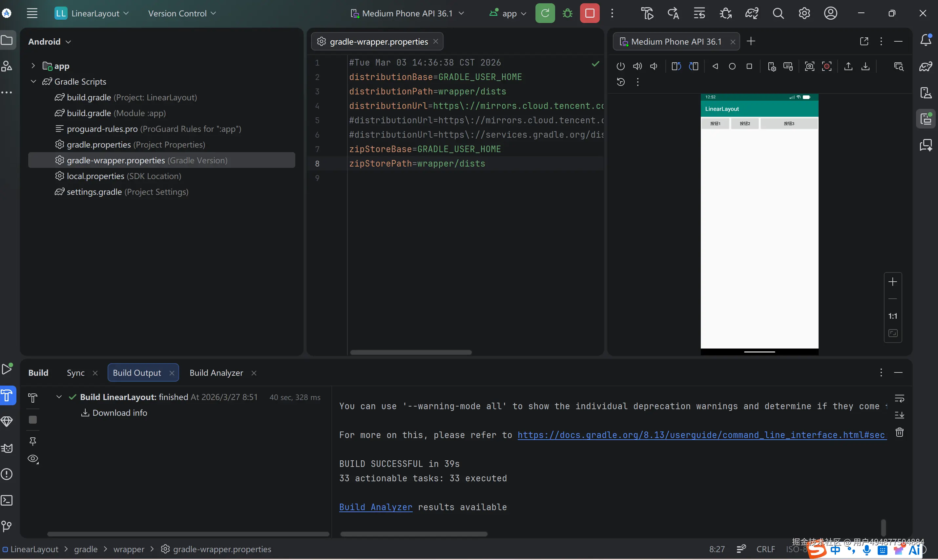
Task: Collapse the Gradle Scripts node
Action: pyautogui.click(x=33, y=82)
